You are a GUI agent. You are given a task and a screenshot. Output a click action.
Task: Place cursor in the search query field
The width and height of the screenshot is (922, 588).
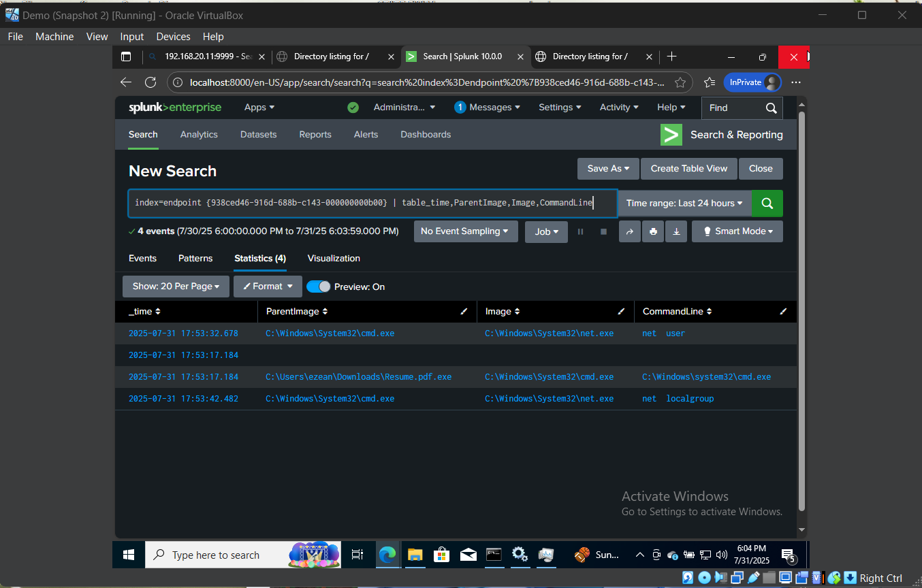(x=375, y=203)
